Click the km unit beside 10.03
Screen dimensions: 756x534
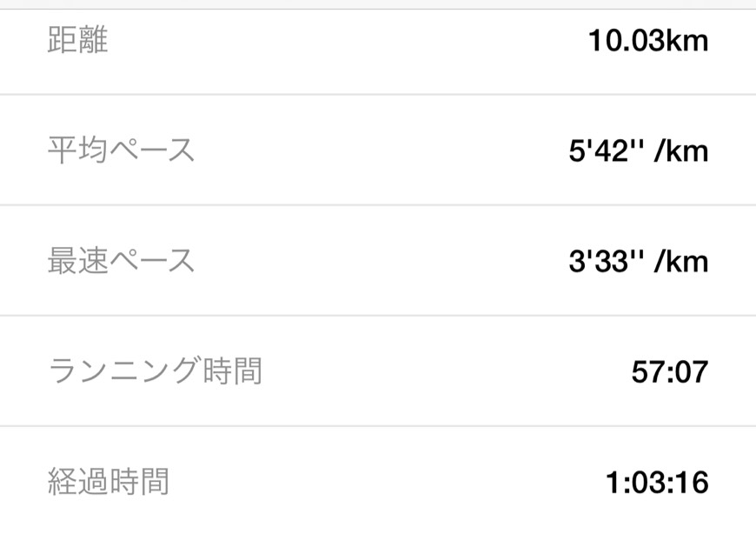click(688, 41)
